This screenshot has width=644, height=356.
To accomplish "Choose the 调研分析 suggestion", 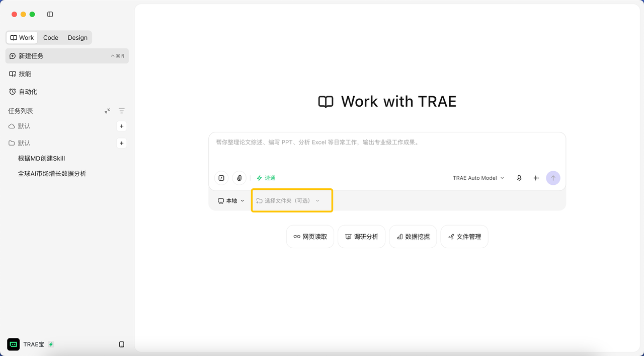I will tap(362, 237).
